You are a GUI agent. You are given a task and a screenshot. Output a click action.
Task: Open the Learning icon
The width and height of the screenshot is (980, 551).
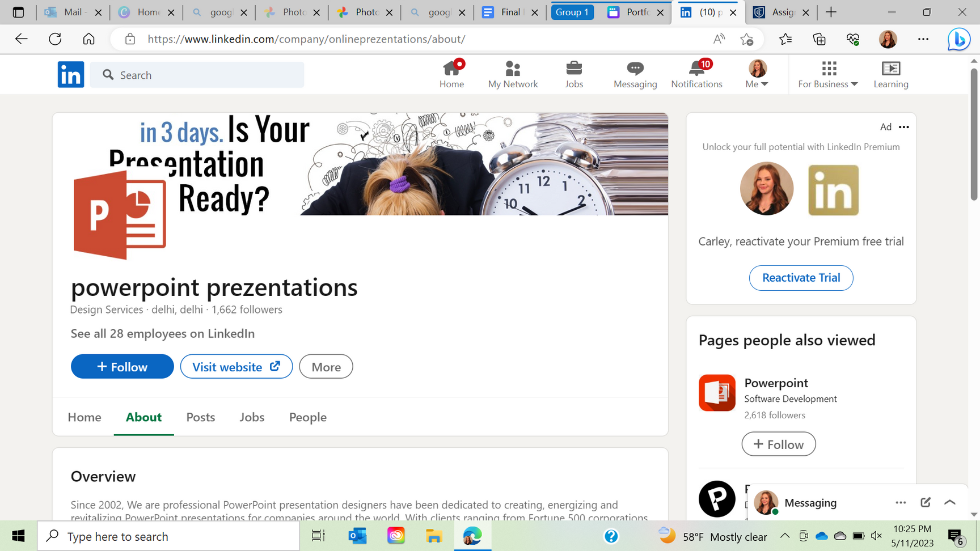click(x=891, y=74)
